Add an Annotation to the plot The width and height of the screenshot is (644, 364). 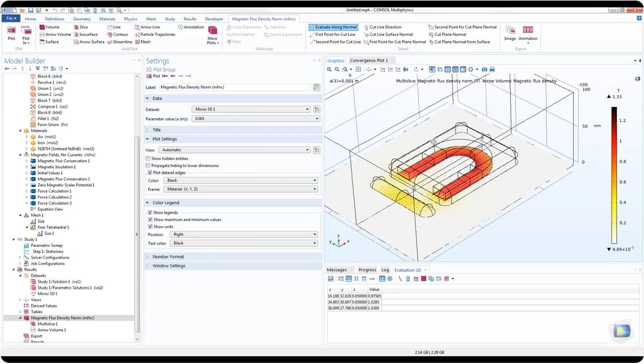(x=191, y=27)
